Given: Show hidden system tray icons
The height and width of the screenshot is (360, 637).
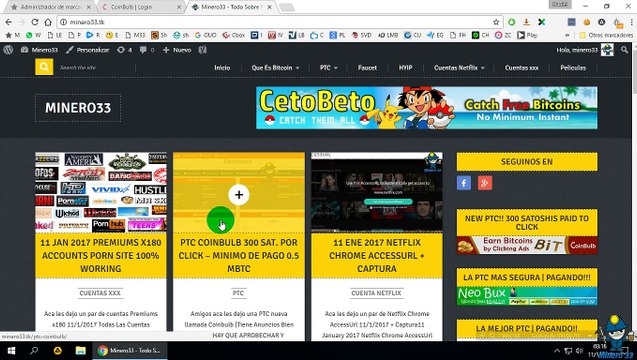Looking at the screenshot, I should tap(557, 351).
